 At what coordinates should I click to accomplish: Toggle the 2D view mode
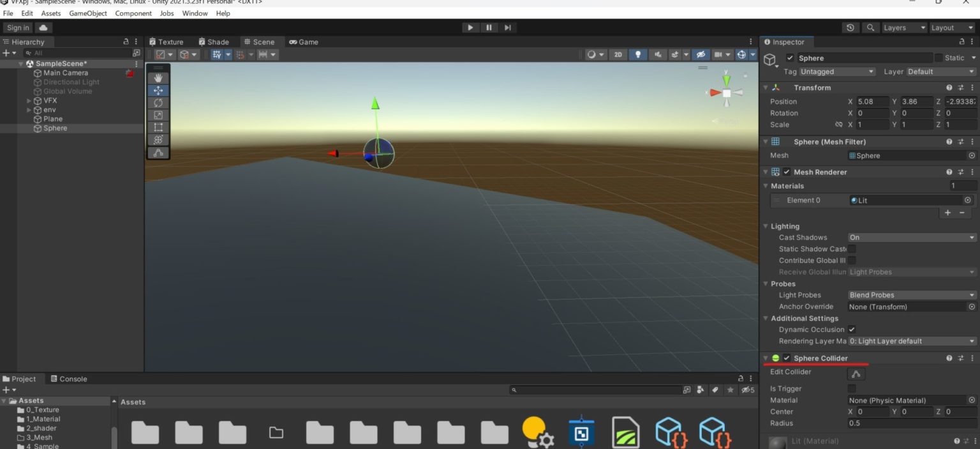click(x=618, y=54)
